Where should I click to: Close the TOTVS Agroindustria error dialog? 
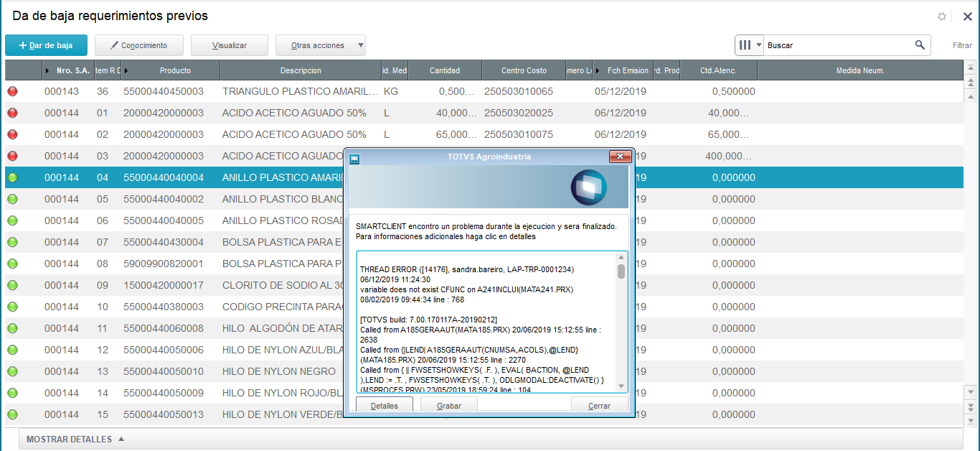tap(620, 157)
